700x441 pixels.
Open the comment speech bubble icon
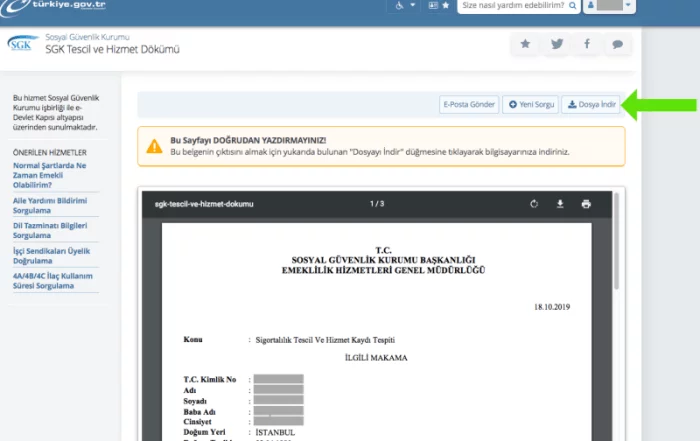point(617,44)
